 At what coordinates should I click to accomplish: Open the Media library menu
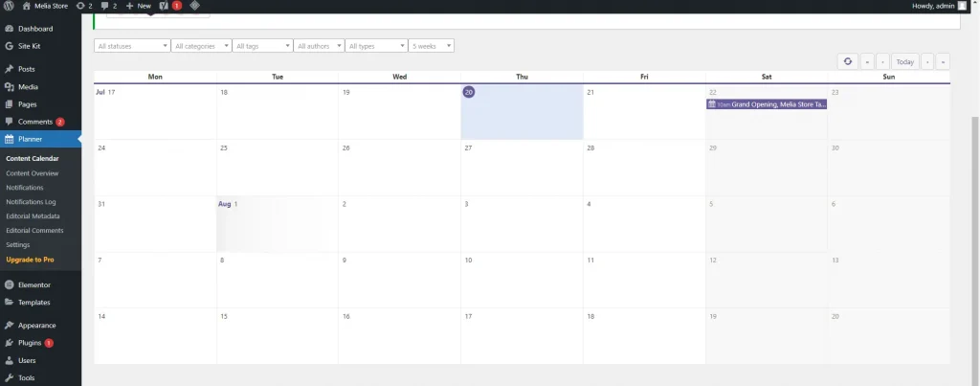[x=28, y=87]
